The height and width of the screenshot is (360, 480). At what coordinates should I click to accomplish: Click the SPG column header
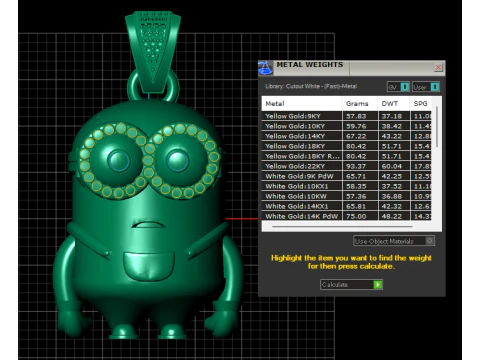[x=421, y=104]
